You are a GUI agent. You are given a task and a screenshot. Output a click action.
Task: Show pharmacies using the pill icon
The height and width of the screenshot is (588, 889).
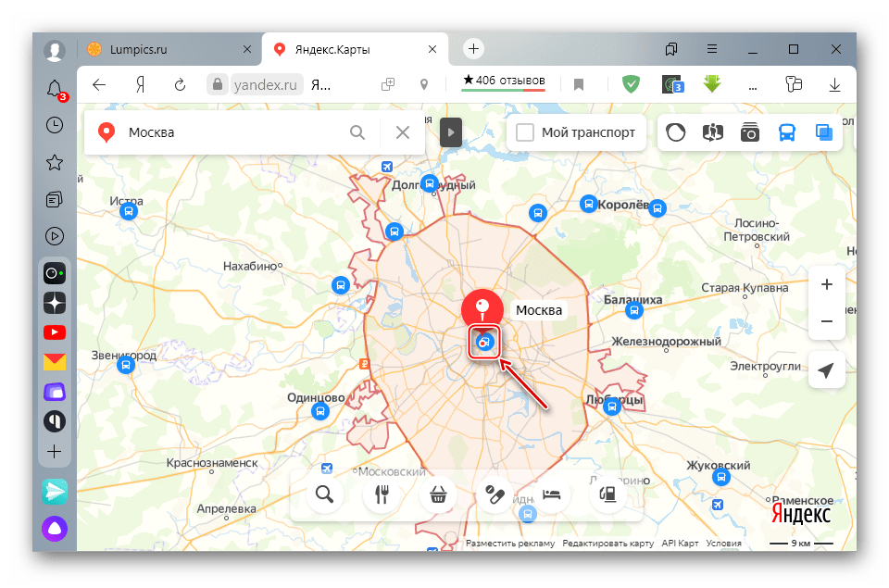(494, 494)
